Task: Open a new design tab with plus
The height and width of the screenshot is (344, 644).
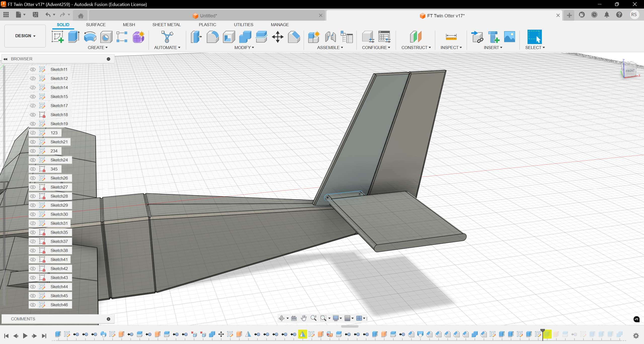Action: click(569, 15)
